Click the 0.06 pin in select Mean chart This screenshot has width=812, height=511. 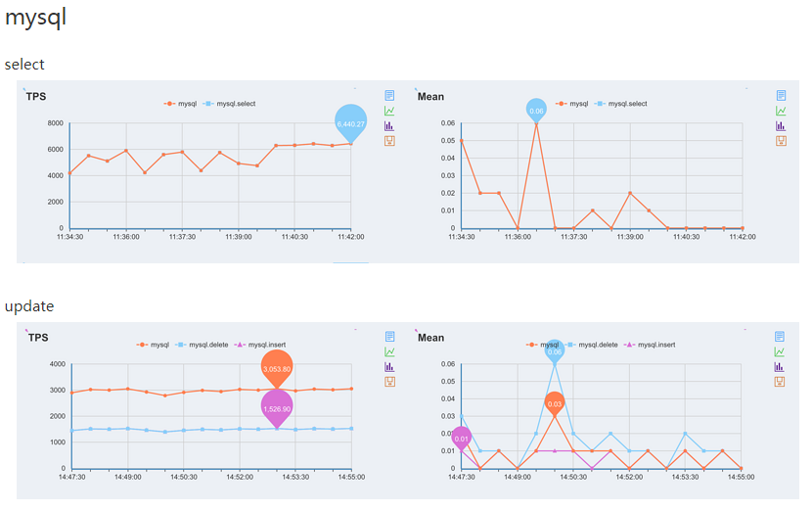pyautogui.click(x=536, y=110)
